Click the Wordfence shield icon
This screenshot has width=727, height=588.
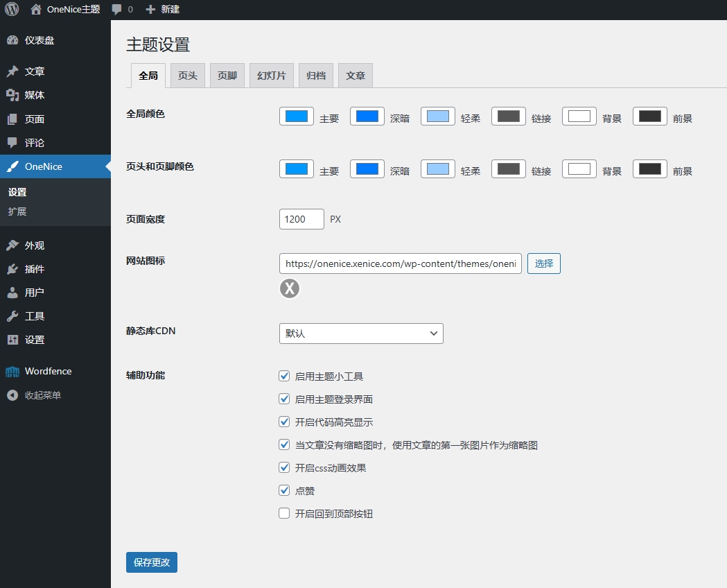(12, 372)
